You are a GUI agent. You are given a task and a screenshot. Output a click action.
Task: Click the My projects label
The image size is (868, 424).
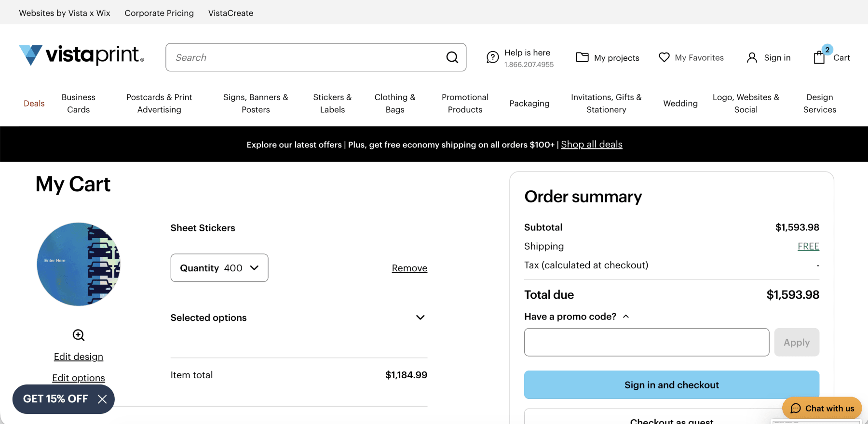pyautogui.click(x=617, y=58)
